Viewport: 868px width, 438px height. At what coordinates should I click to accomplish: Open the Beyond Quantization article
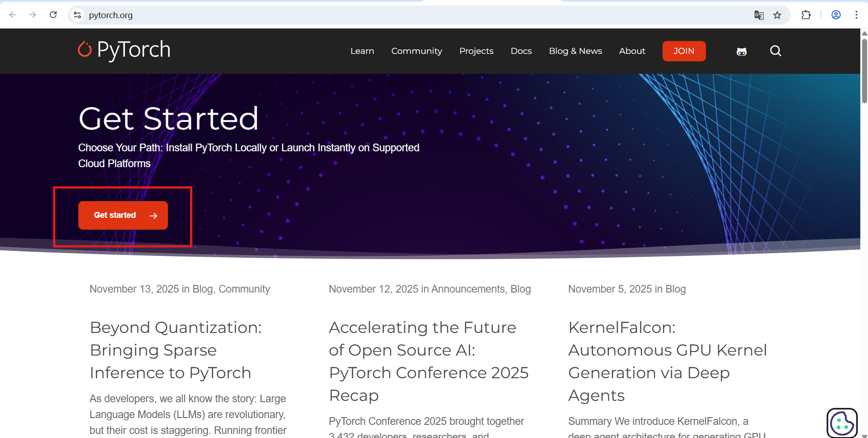[176, 350]
